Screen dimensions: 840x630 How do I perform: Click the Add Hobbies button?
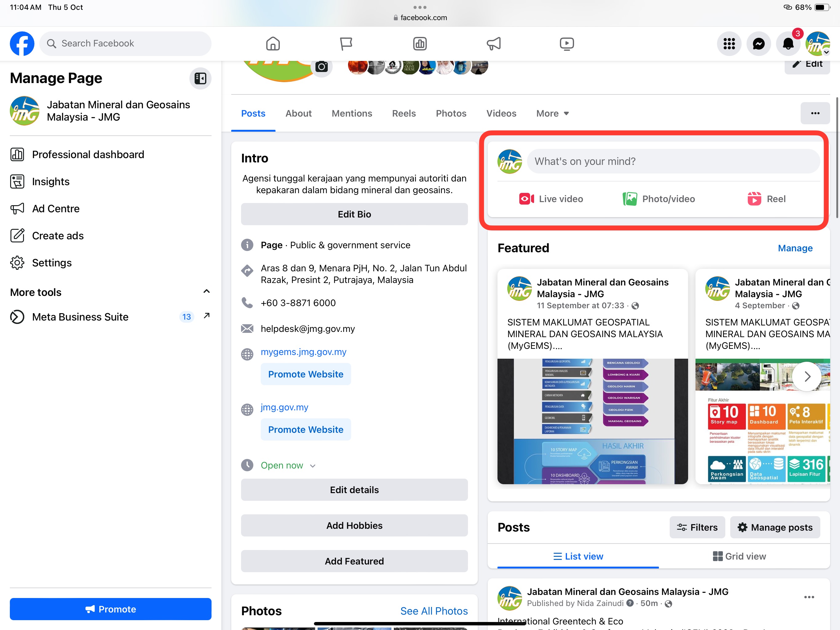354,525
